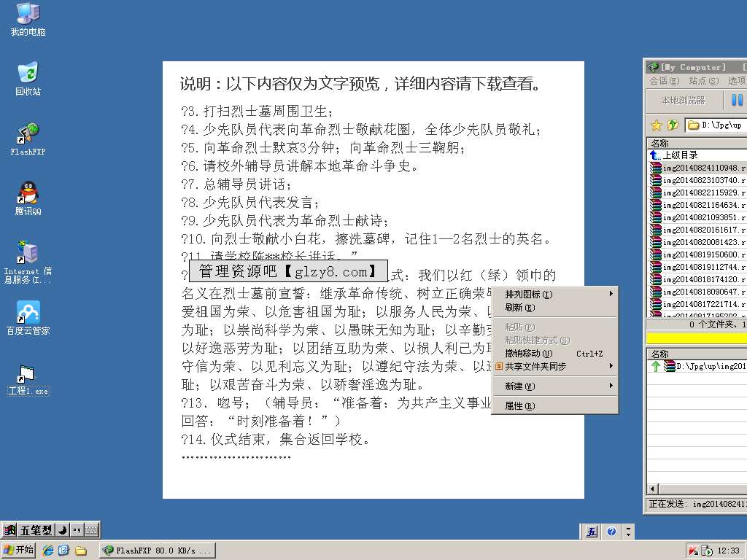Click the 管理资源吧【glzy8.com】 tooltip label
The height and width of the screenshot is (560, 747).
pyautogui.click(x=288, y=271)
